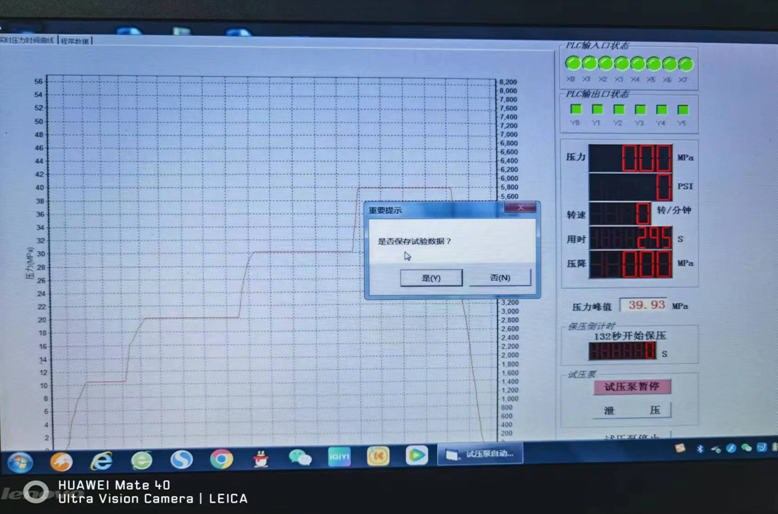This screenshot has width=778, height=514.
Task: Open iQIYI app from the taskbar
Action: 340,457
